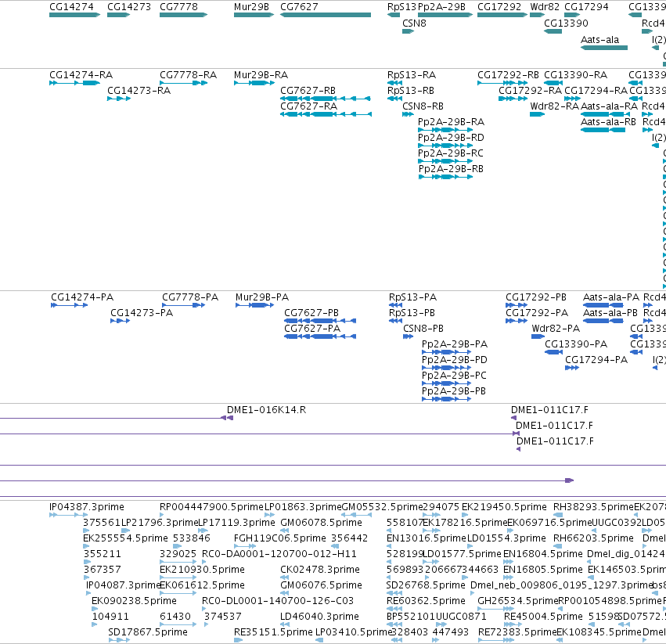The image size is (666, 644).
Task: Open the RE60362.5prime EST
Action: (x=394, y=609)
